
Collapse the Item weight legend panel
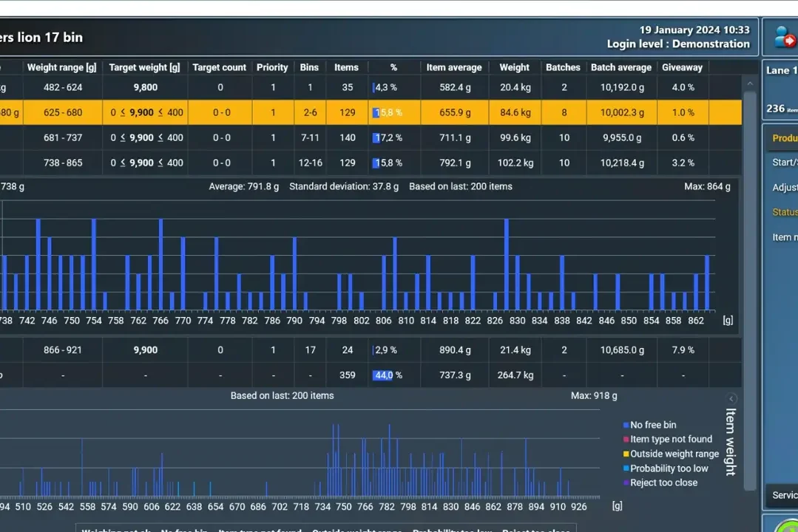731,399
